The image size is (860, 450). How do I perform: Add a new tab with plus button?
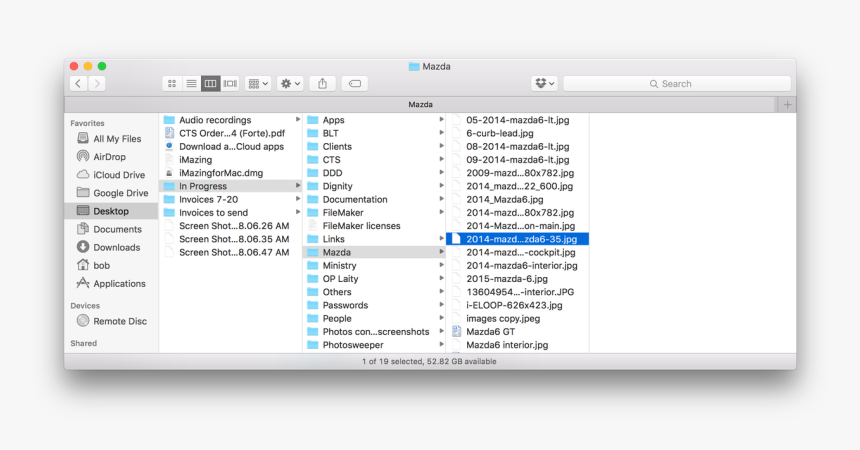[x=787, y=104]
